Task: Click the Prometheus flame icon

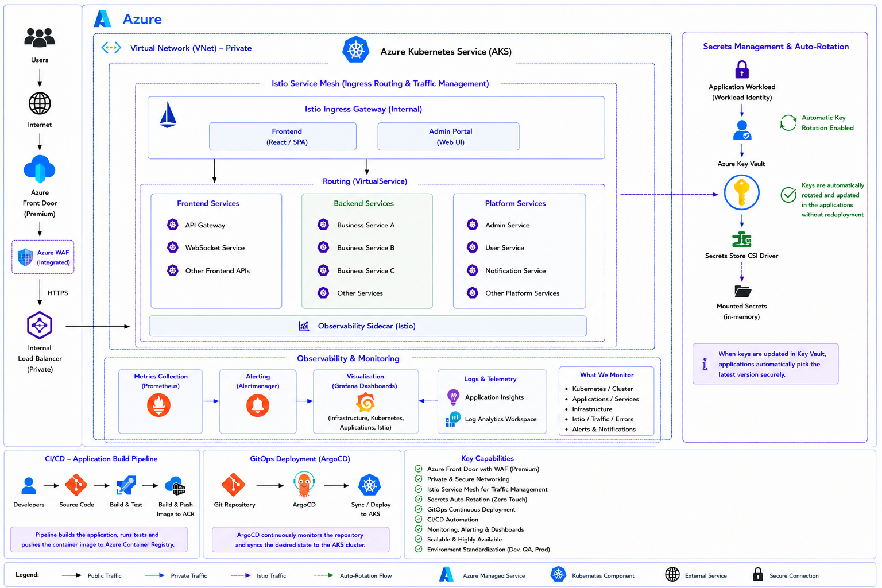Action: (159, 405)
